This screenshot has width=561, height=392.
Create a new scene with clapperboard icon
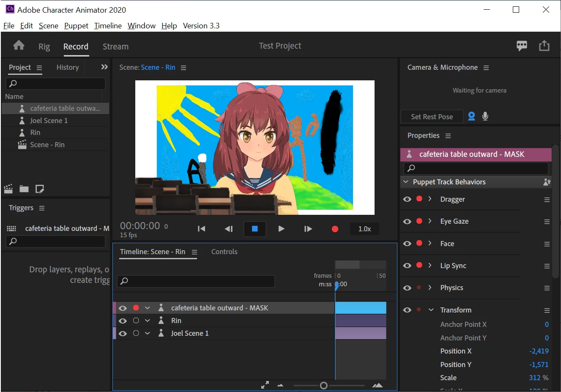point(8,189)
